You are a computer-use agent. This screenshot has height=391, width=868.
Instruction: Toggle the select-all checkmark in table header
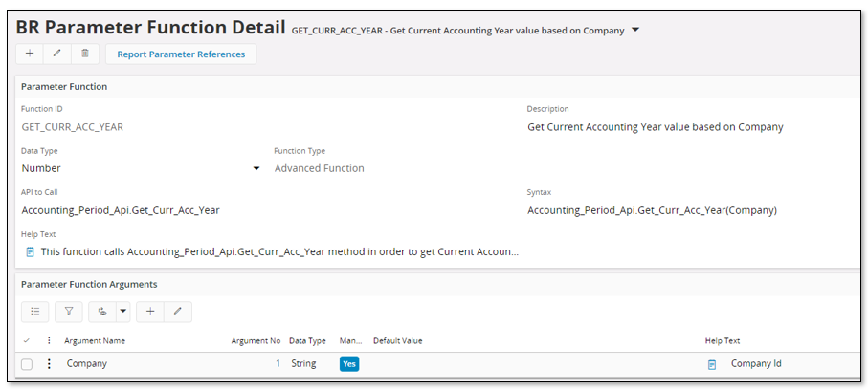[x=26, y=340]
